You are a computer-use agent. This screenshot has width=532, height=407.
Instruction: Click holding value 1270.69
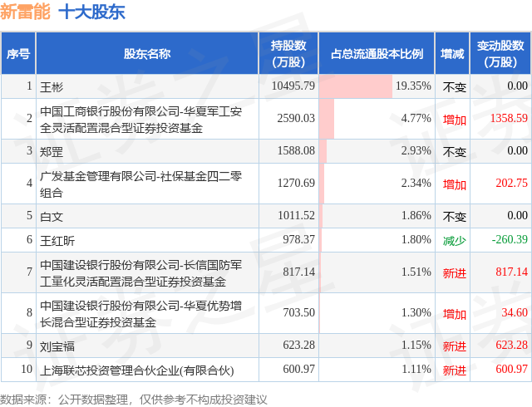pos(296,183)
